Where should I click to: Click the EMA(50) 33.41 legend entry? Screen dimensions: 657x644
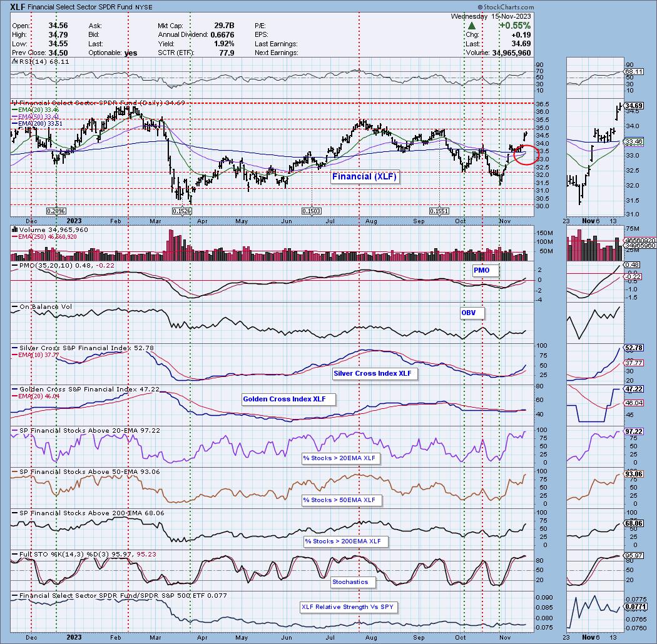click(35, 116)
